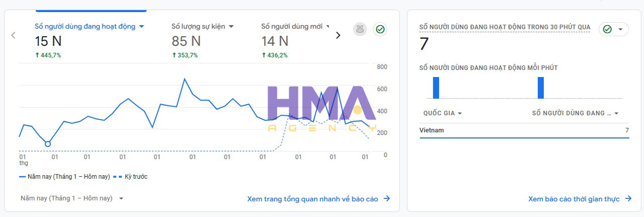Click the green check data quality icon on chart card
Viewport: 644px width, 217px height.
click(x=380, y=29)
